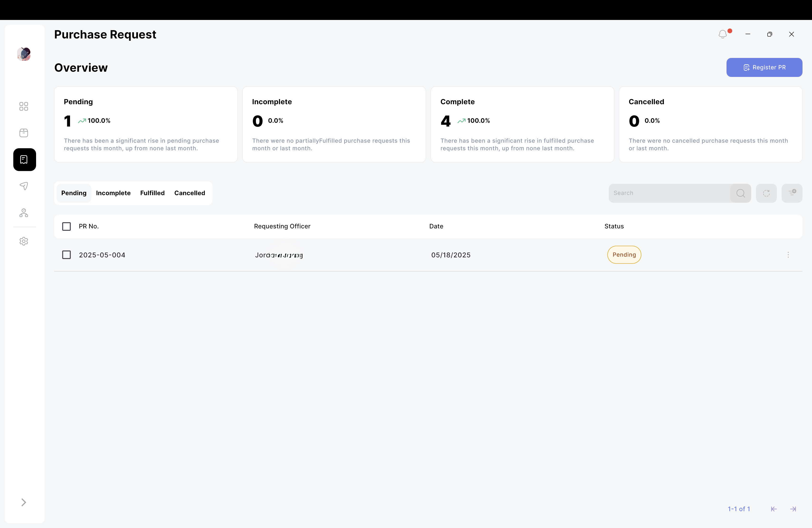812x528 pixels.
Task: Open the inventory box icon in sidebar
Action: click(24, 133)
